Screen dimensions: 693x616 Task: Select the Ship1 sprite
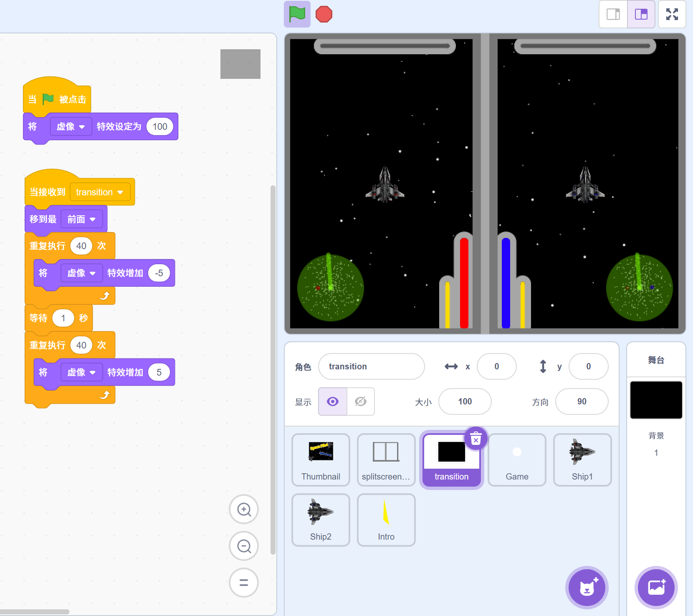582,459
